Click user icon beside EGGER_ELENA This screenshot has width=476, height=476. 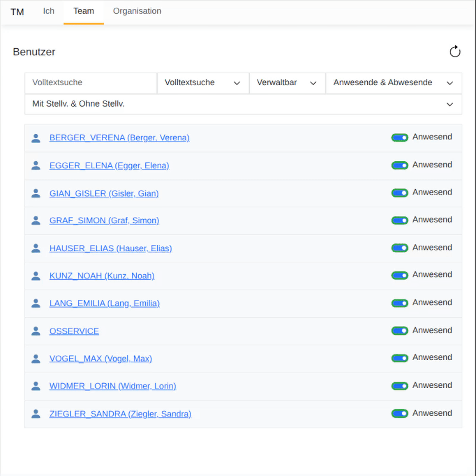pos(36,166)
